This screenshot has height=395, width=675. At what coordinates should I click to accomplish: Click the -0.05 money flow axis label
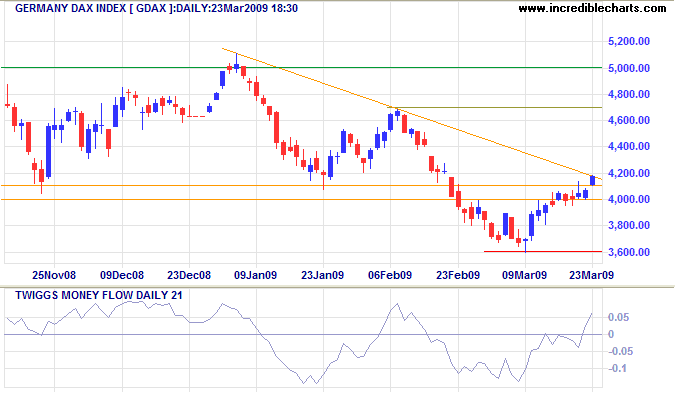[620, 352]
